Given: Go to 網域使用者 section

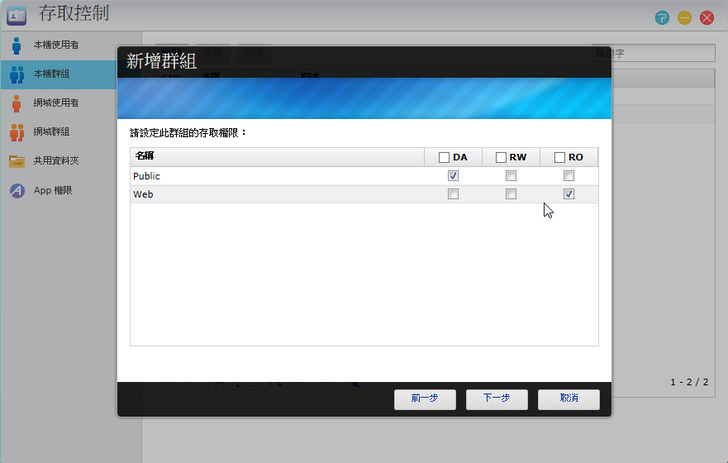Looking at the screenshot, I should pyautogui.click(x=58, y=103).
